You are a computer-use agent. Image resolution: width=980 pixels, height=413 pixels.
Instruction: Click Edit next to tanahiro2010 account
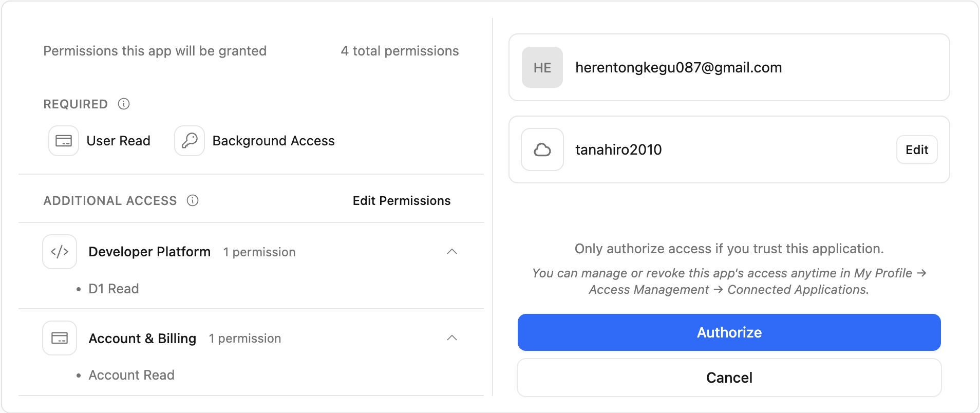click(x=917, y=149)
